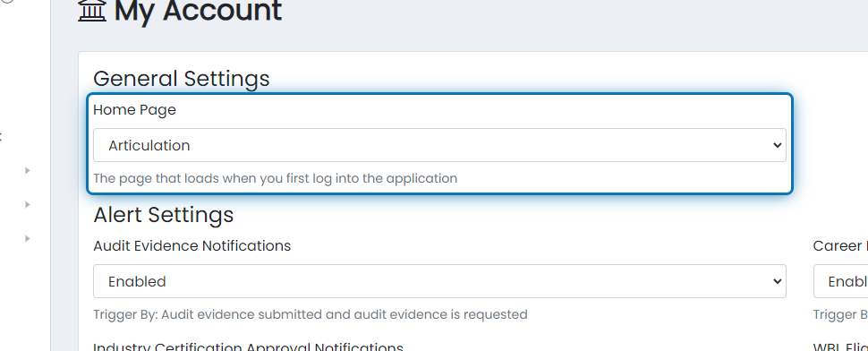Viewport: 868px width, 351px height.
Task: Click Industry Certification Approval Notifications label
Action: pos(248,347)
